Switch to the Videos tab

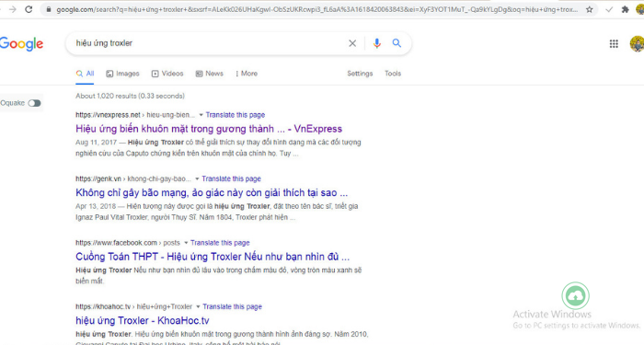click(x=167, y=74)
